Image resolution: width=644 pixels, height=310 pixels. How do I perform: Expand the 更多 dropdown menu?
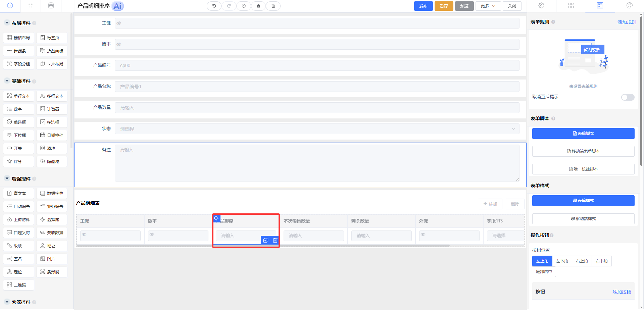pos(488,6)
